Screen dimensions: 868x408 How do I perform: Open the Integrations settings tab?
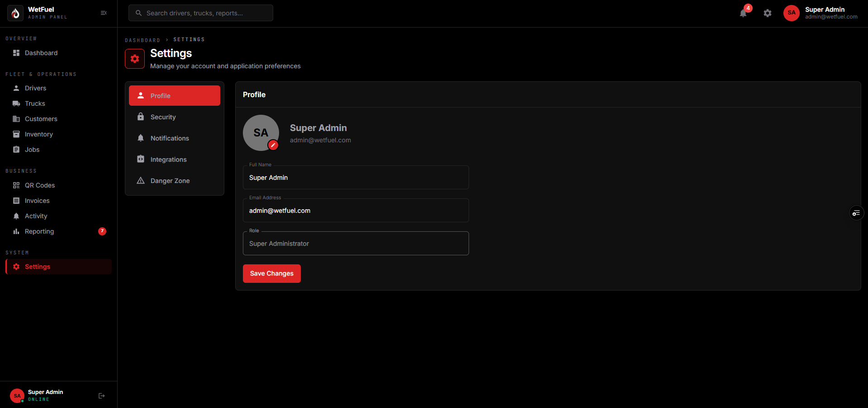click(175, 159)
